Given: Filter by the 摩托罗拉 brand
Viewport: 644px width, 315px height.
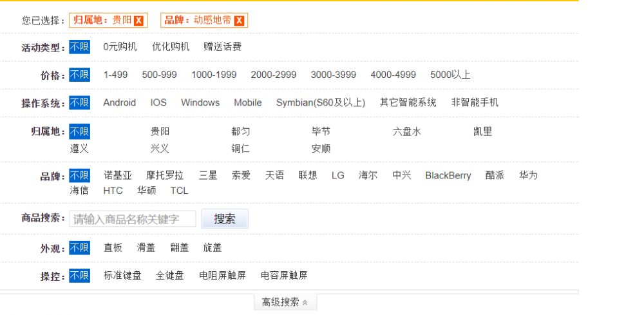Looking at the screenshot, I should [x=165, y=176].
